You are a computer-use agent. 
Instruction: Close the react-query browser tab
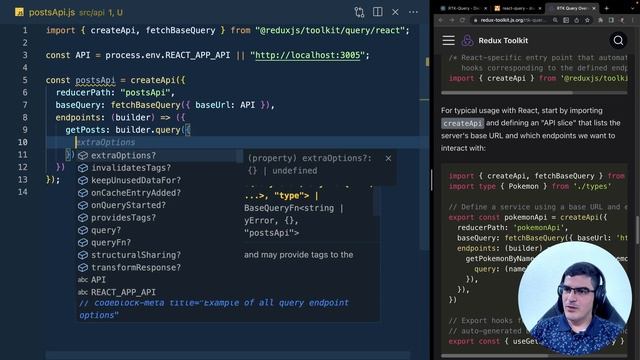pos(540,9)
